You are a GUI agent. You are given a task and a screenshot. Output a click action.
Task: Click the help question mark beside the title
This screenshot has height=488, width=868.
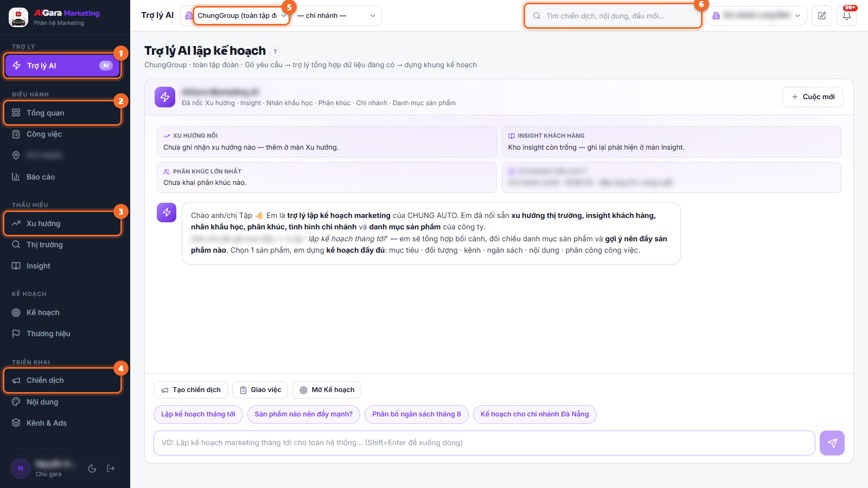point(275,52)
